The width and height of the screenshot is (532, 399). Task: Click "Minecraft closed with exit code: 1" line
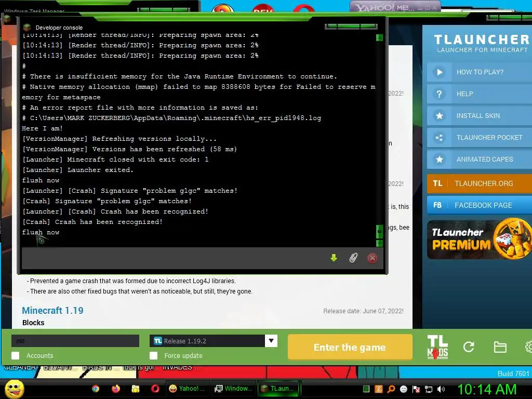pos(115,159)
